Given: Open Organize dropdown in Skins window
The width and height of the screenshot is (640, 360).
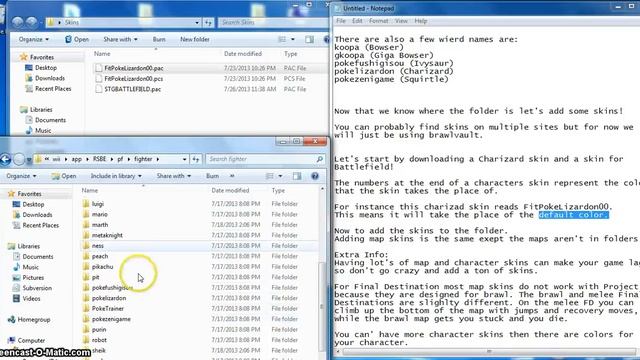Looking at the screenshot, I should pyautogui.click(x=34, y=39).
